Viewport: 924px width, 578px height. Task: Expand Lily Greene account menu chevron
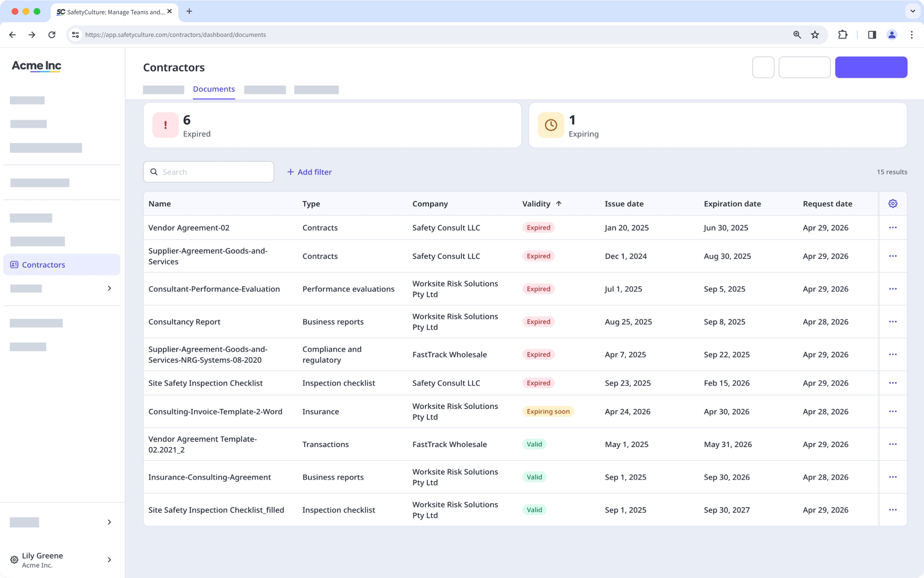[109, 560]
